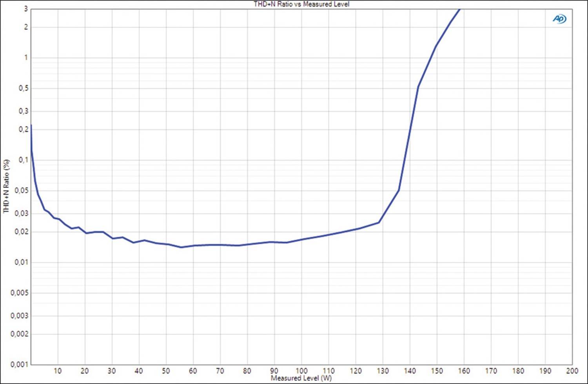588x384 pixels.
Task: Click the y-axis value 0,003
Action: pyautogui.click(x=20, y=316)
